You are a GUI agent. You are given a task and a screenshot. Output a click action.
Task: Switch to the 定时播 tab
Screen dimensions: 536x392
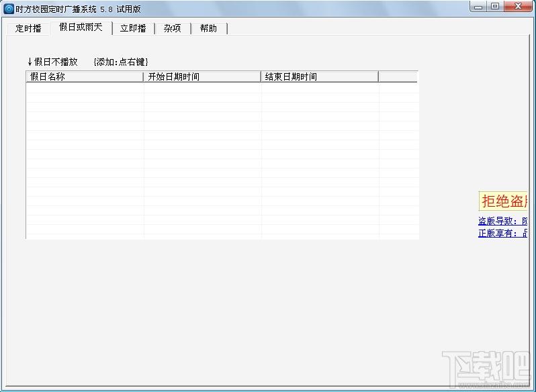tap(28, 28)
